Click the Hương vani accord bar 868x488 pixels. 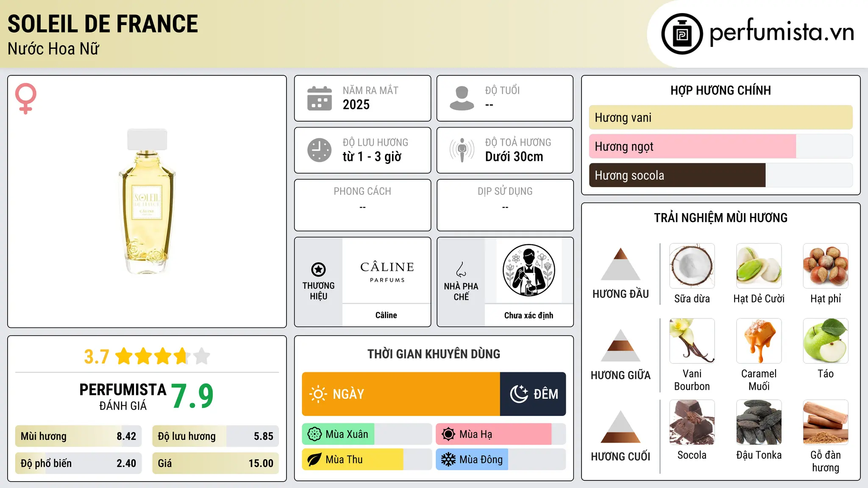point(721,117)
